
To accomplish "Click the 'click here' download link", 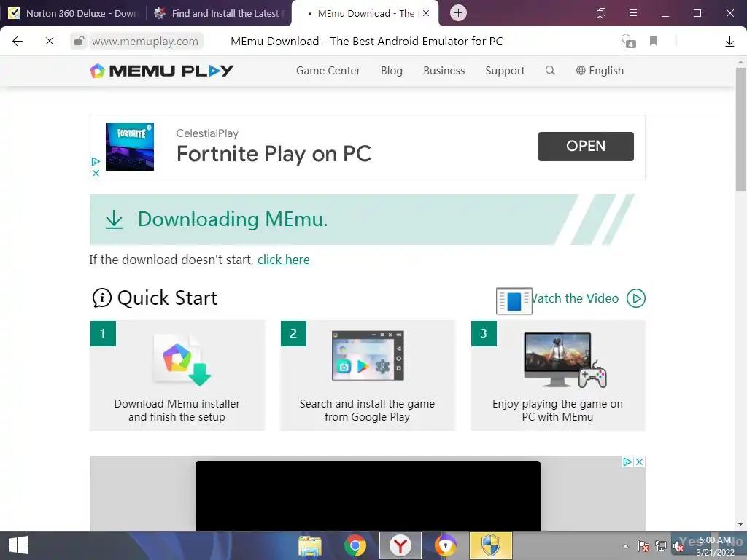I will (x=284, y=260).
